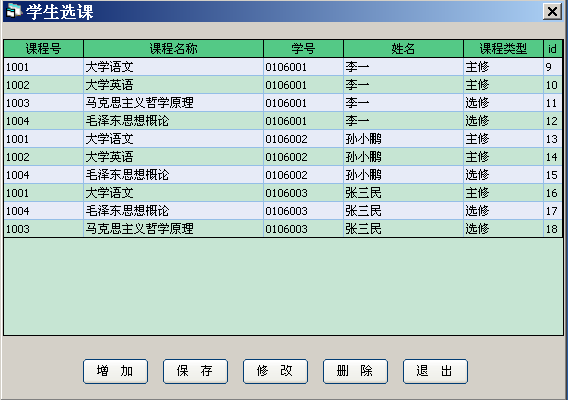Click the empty grid area below the rows
568x400 pixels.
click(x=283, y=286)
